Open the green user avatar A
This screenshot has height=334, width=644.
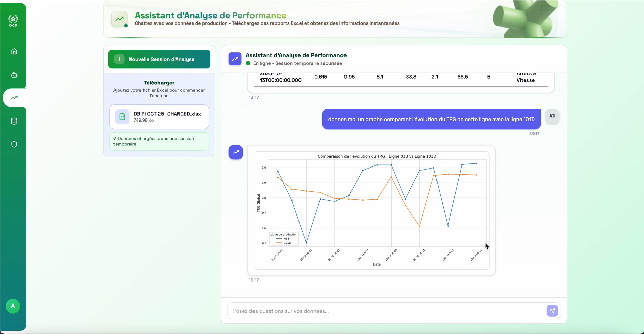13,306
